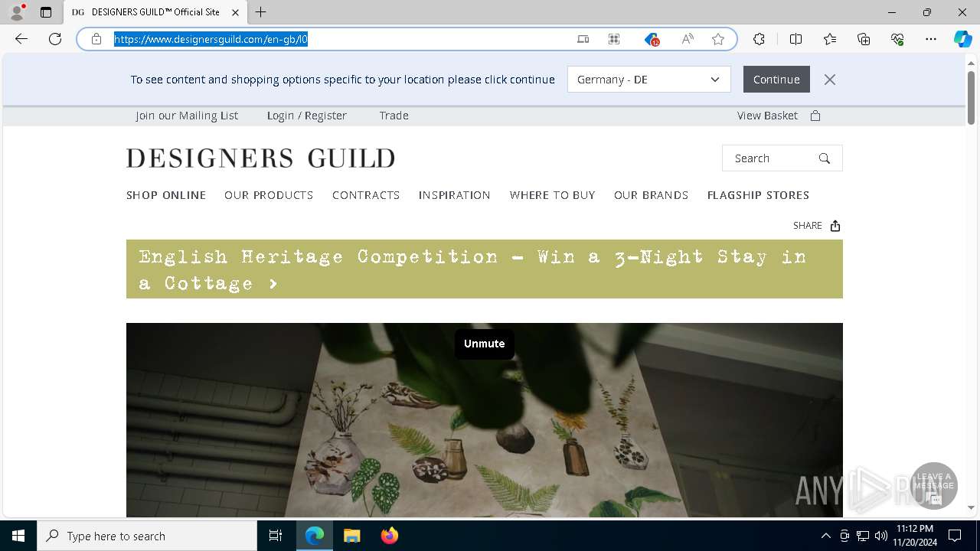Image resolution: width=980 pixels, height=551 pixels.
Task: Open tab actions menu icon
Action: tap(46, 12)
